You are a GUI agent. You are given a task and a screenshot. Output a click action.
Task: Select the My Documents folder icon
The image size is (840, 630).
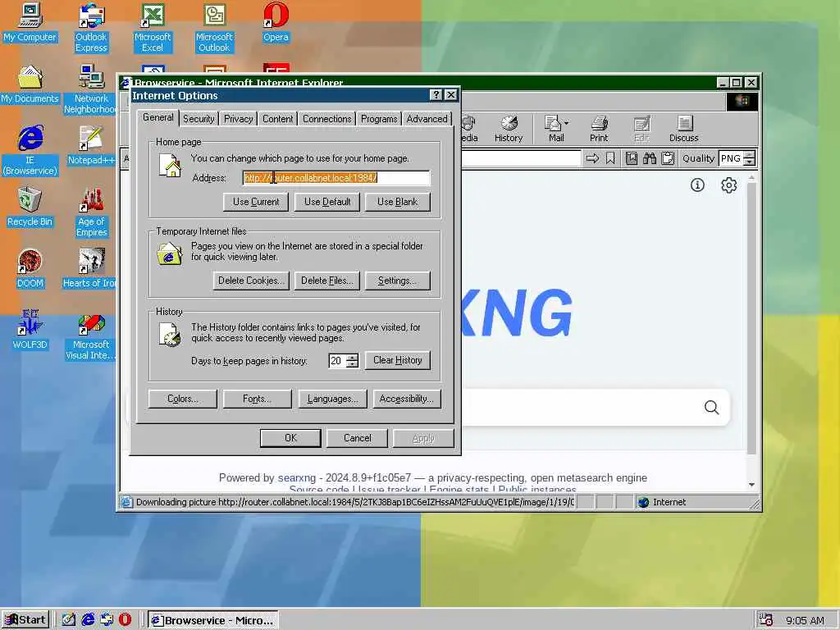[30, 84]
